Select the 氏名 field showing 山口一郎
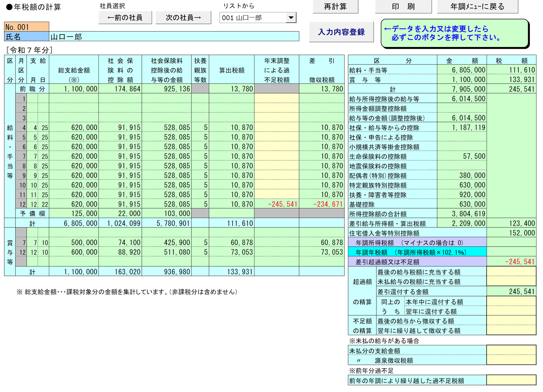 [174, 37]
